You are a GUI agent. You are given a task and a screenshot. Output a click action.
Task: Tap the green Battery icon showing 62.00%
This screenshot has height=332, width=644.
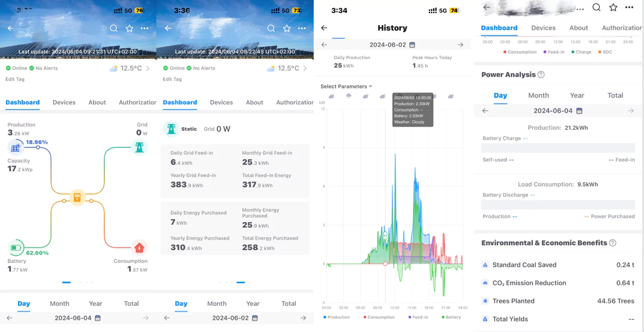point(16,248)
